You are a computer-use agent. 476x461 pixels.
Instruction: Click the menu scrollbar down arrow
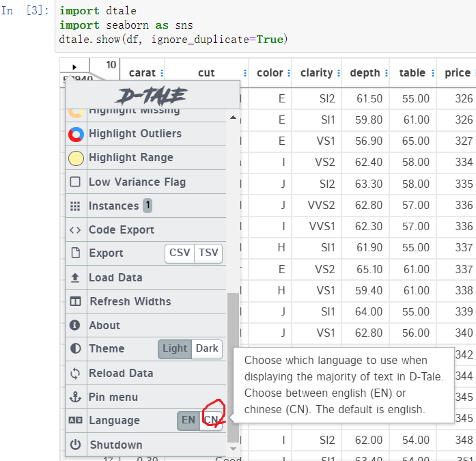point(233,449)
